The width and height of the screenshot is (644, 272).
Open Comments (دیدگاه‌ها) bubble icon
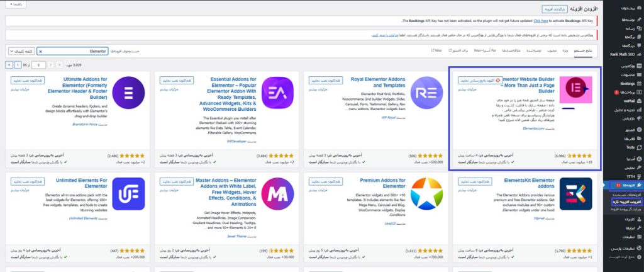tap(640, 45)
